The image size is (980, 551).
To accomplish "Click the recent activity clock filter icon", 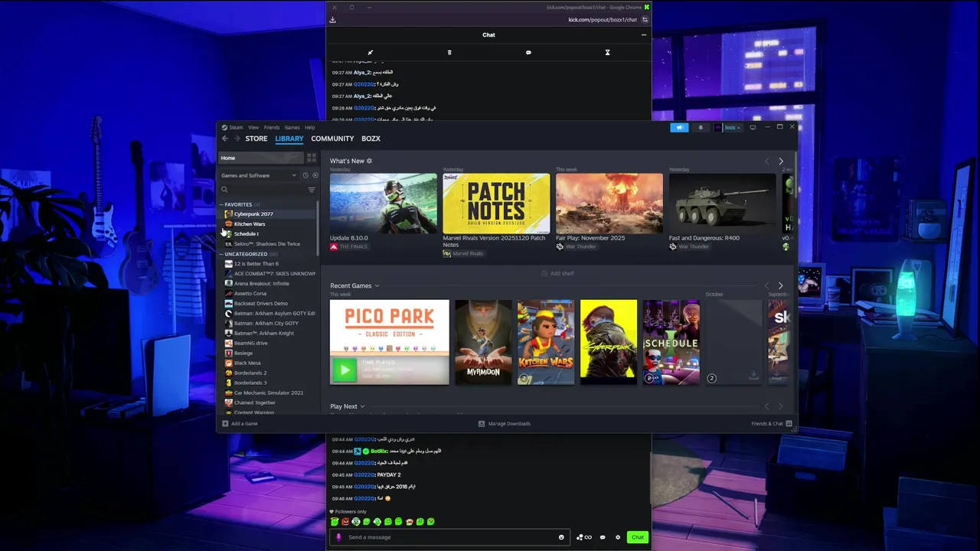I will [x=305, y=175].
